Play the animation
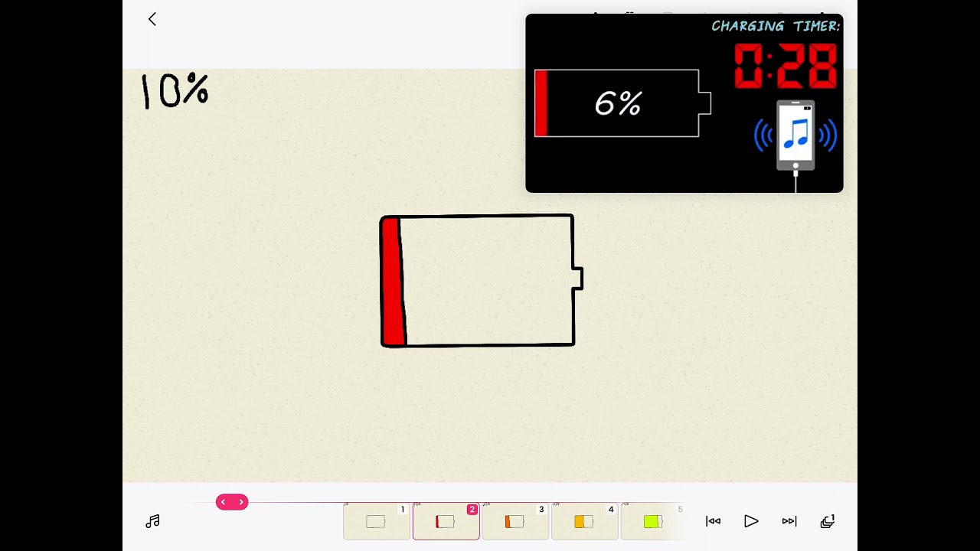This screenshot has width=980, height=551. point(751,521)
